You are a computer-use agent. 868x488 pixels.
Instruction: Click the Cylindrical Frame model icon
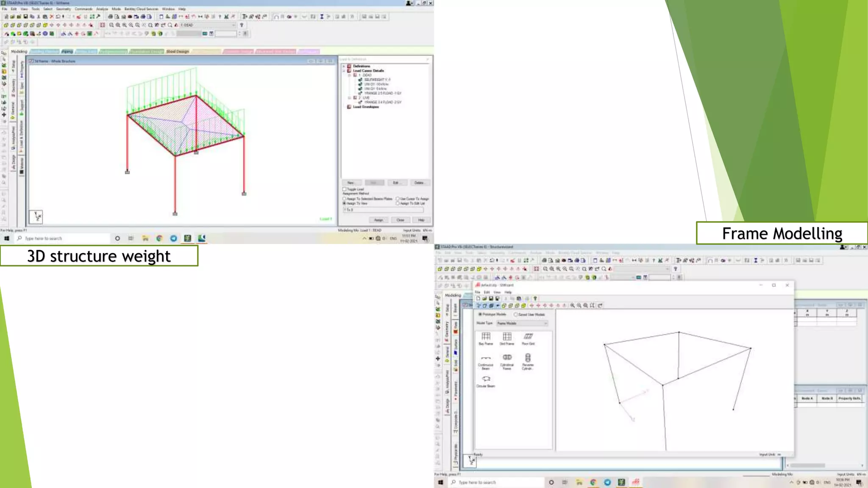(x=507, y=358)
